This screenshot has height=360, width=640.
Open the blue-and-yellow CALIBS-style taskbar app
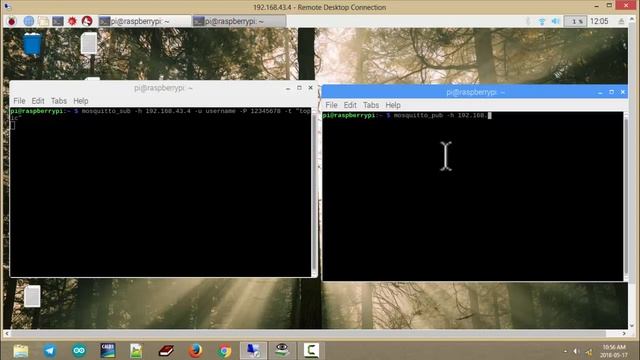coord(108,351)
